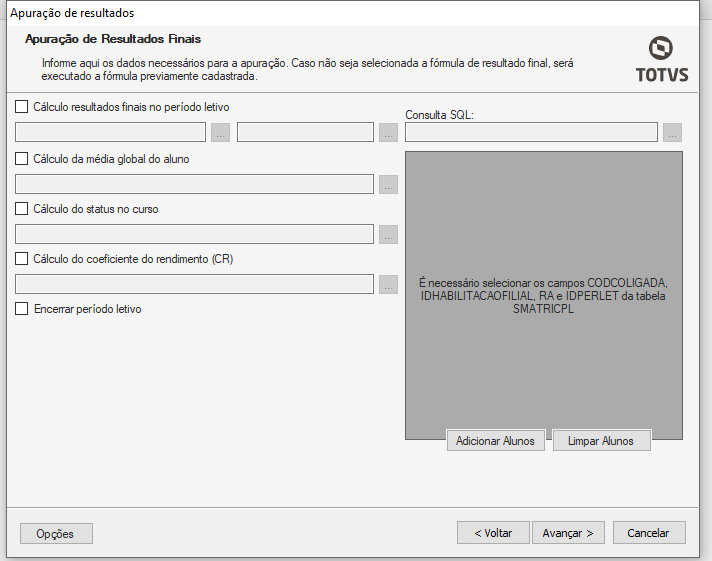Browse Consulta SQL with the ellipsis button

672,132
